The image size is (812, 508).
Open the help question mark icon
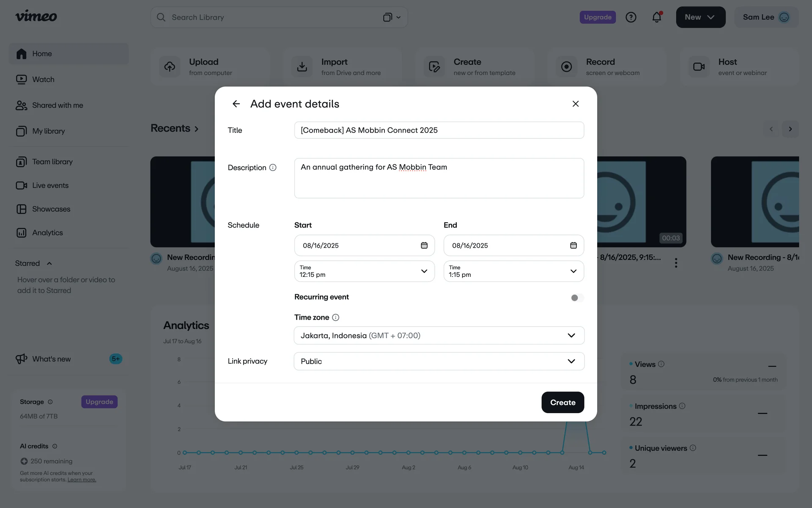click(x=631, y=17)
